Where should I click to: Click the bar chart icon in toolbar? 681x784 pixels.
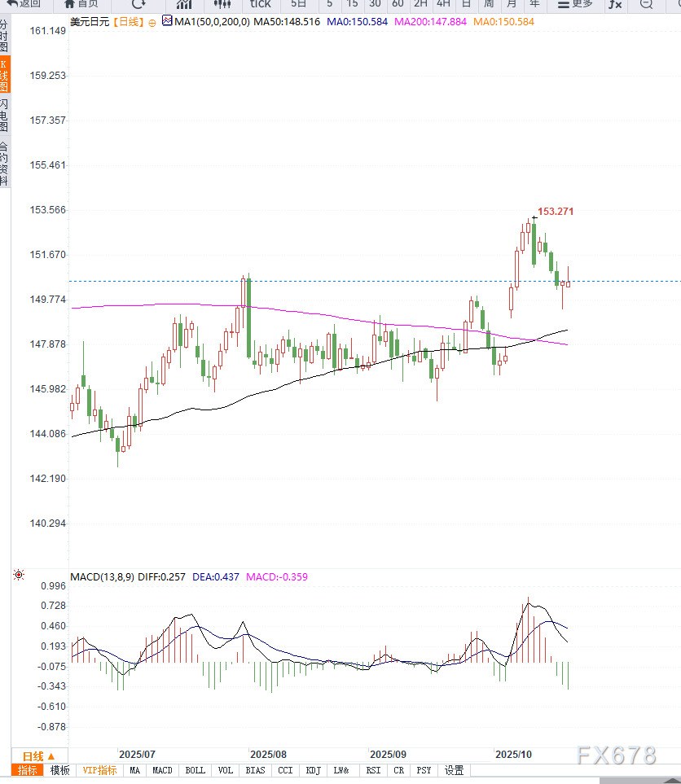coord(183,4)
